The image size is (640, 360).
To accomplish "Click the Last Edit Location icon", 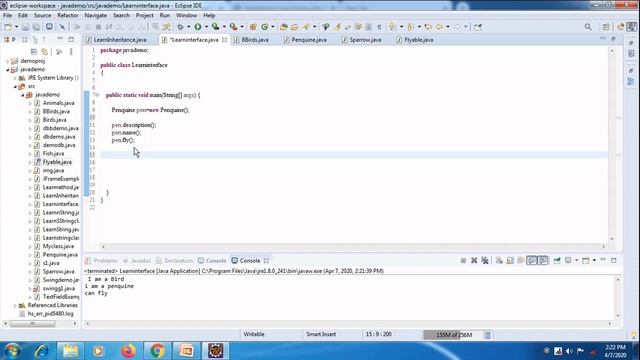I will [428, 27].
